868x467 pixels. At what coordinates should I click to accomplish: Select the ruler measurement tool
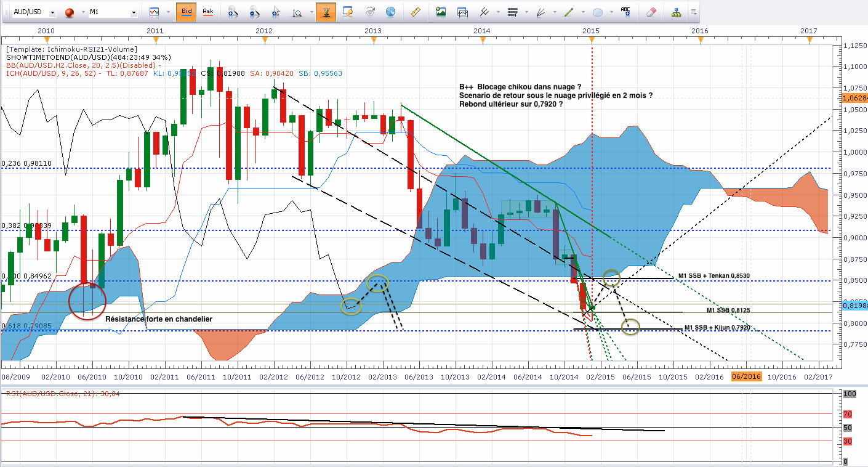tap(415, 12)
